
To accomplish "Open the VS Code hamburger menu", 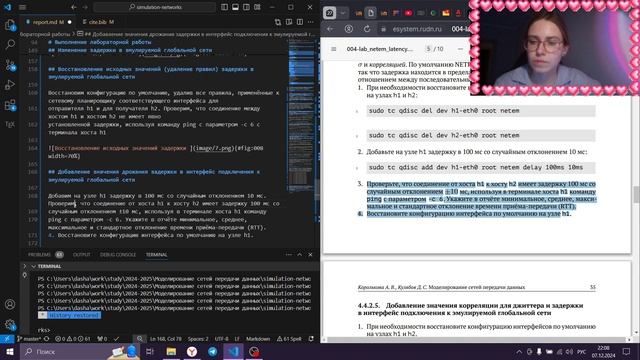I will 22,7.
